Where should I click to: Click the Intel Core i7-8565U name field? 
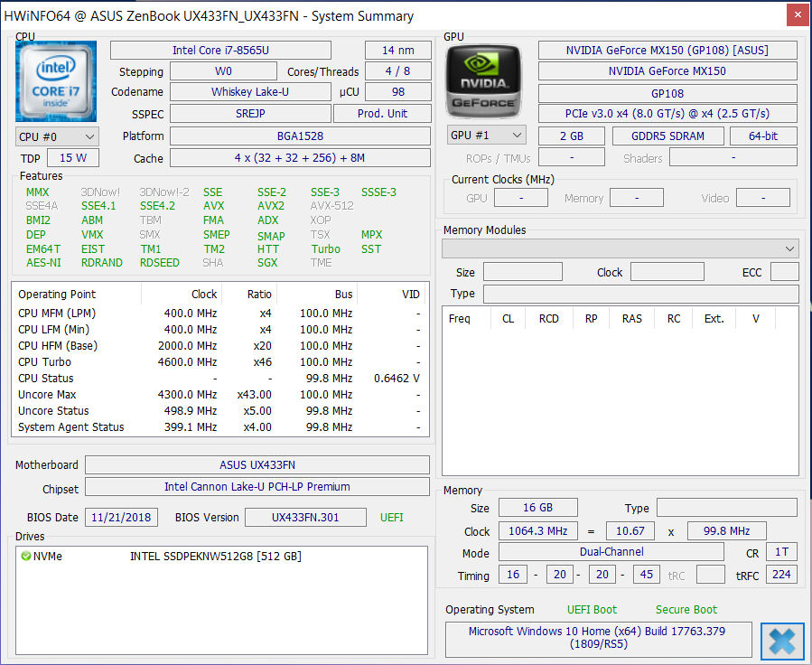point(220,51)
